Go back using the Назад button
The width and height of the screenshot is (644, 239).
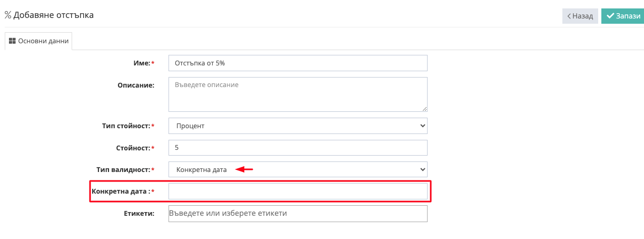coord(580,16)
